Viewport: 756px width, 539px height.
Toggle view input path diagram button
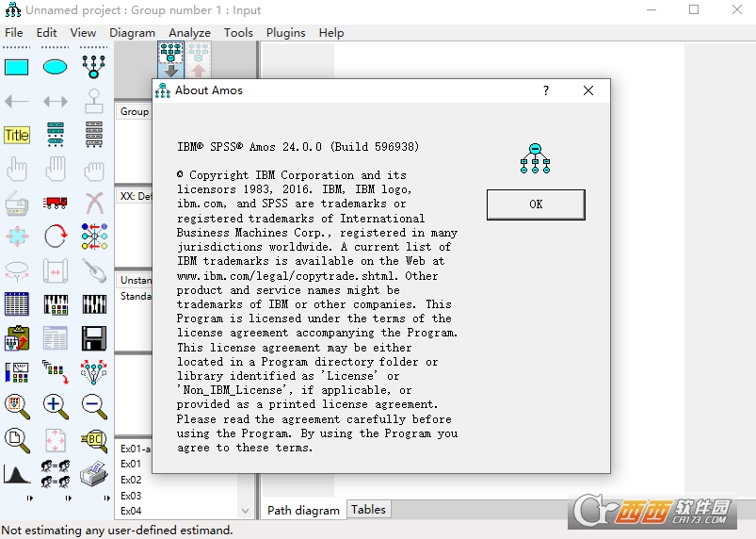point(170,59)
